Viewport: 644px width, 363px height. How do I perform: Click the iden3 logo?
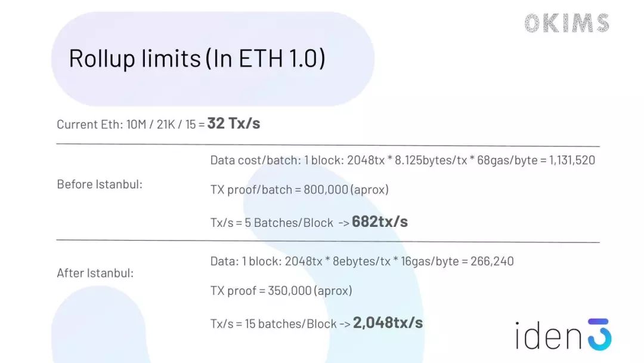point(563,334)
